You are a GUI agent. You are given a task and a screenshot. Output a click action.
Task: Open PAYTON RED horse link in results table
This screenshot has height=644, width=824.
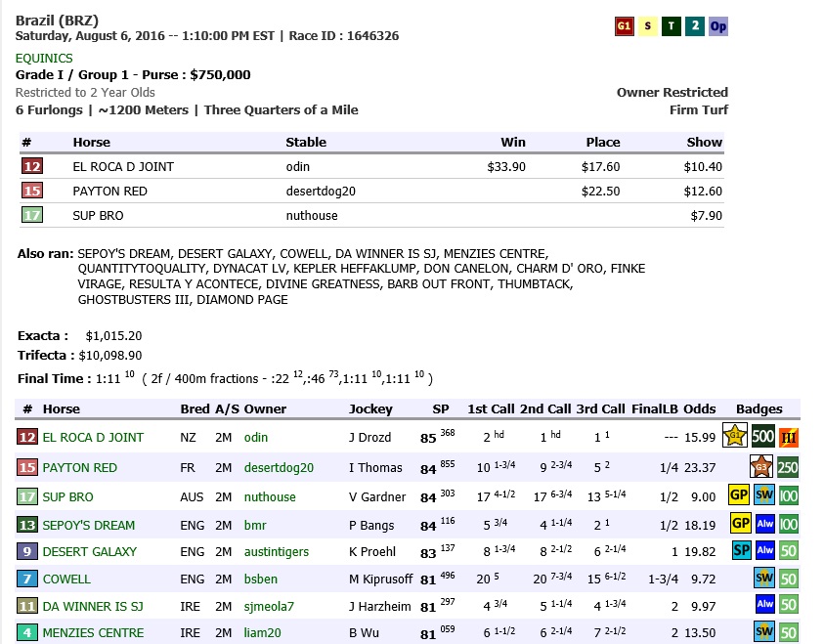point(80,467)
